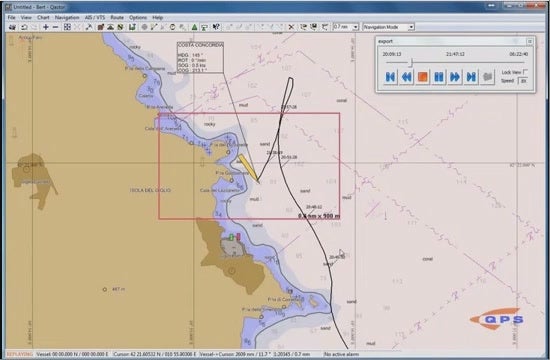Screen dimensions: 550x360
Task: Pause the replay playback
Action: pos(439,77)
